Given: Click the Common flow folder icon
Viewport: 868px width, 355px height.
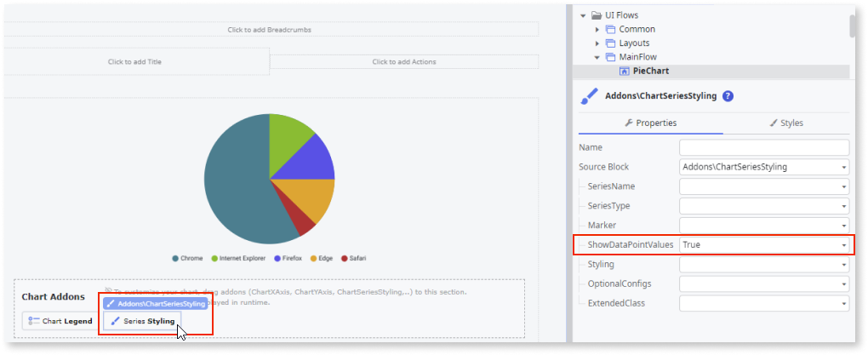Looking at the screenshot, I should point(610,29).
